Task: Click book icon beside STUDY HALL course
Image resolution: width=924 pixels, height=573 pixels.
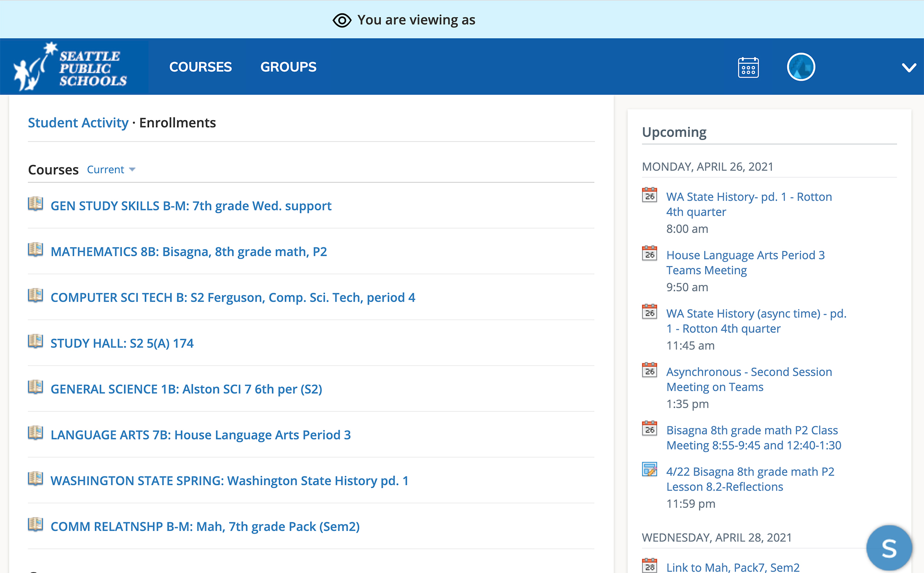Action: tap(36, 342)
